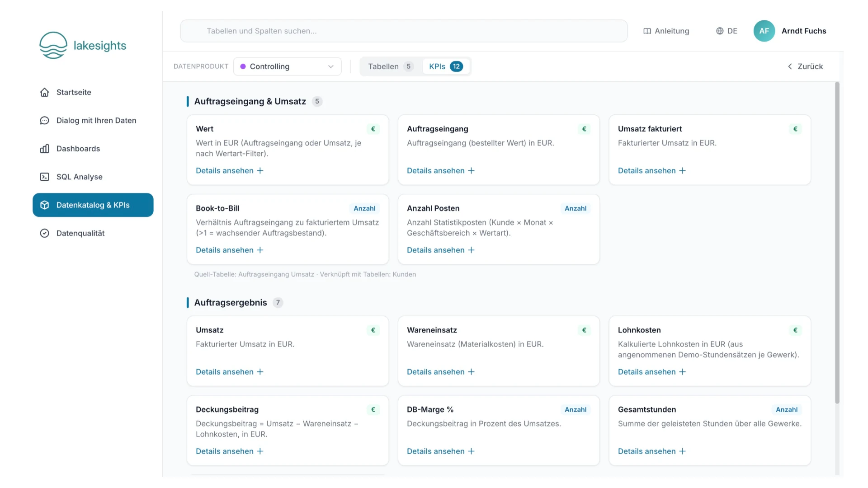Click the euro badge on Umsatz card

373,330
